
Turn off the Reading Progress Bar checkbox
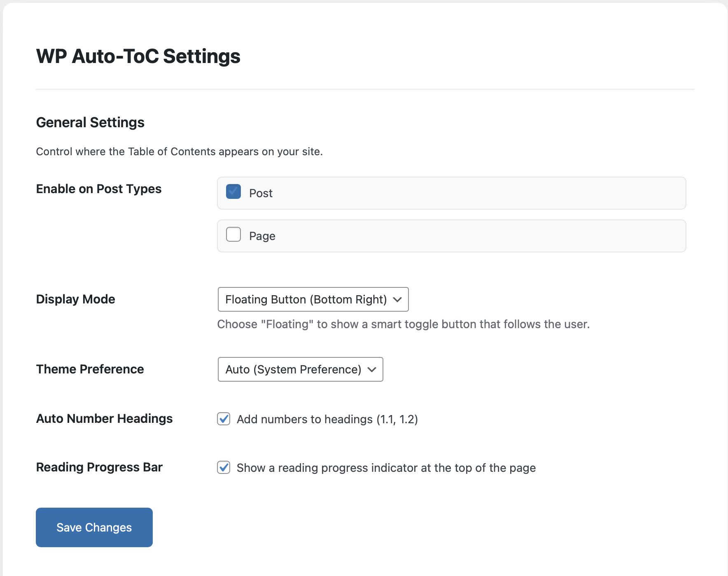(224, 467)
